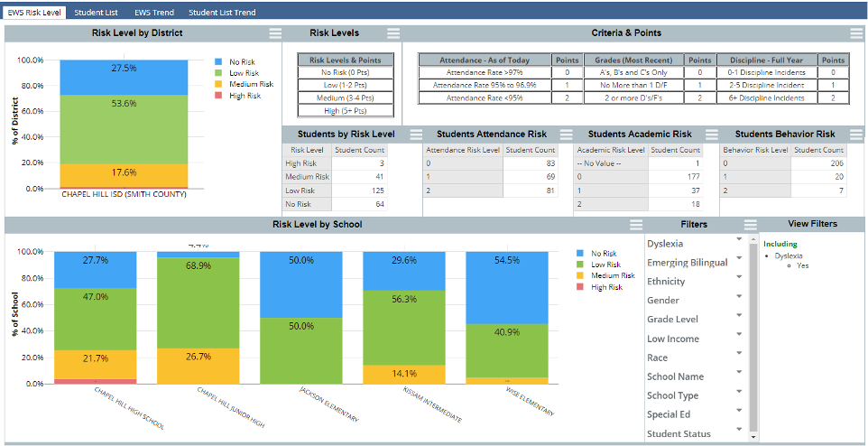This screenshot has width=868, height=446.
Task: Expand the Student Status filter dropdown
Action: [739, 430]
